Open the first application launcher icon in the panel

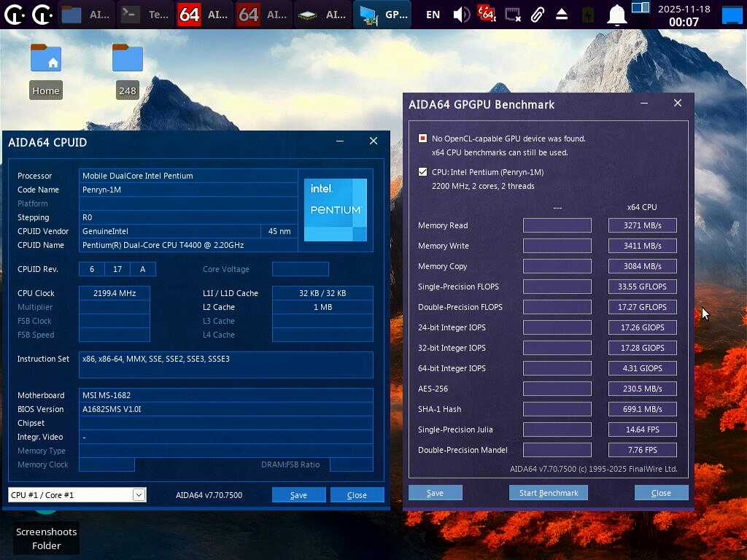(15, 15)
